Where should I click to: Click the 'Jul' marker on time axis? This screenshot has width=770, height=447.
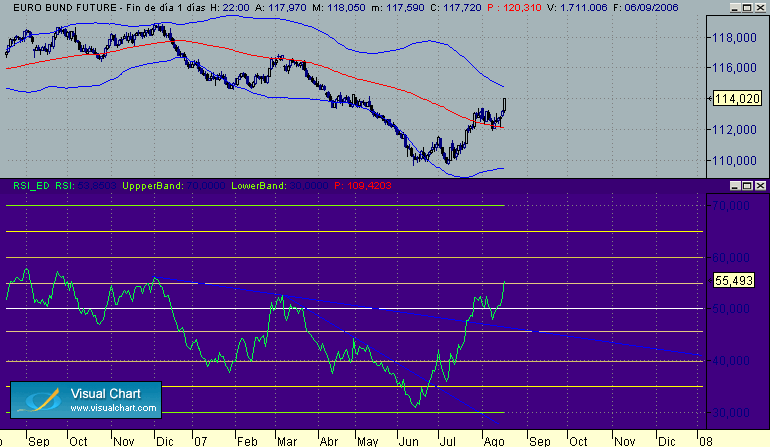(x=447, y=441)
